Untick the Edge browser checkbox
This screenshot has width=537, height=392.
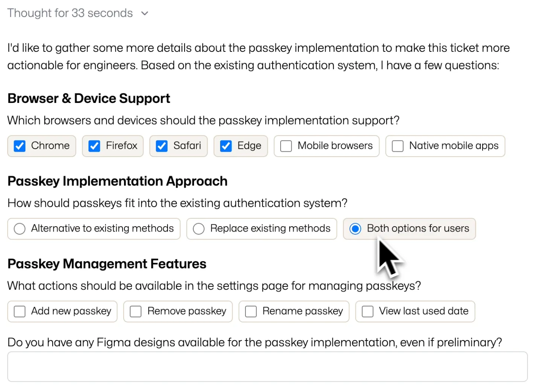tap(226, 146)
